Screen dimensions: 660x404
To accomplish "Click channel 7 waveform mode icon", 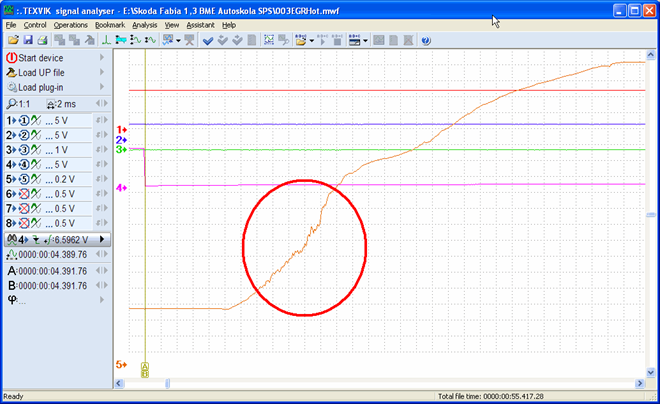I will 36,209.
